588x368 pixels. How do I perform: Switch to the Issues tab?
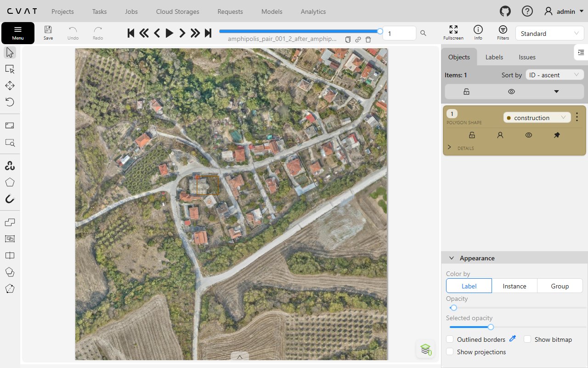coord(527,57)
